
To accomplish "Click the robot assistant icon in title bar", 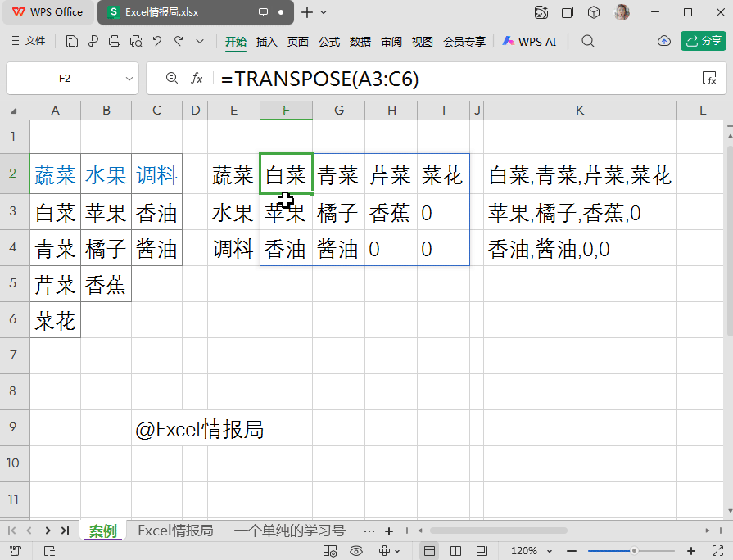I will (541, 12).
